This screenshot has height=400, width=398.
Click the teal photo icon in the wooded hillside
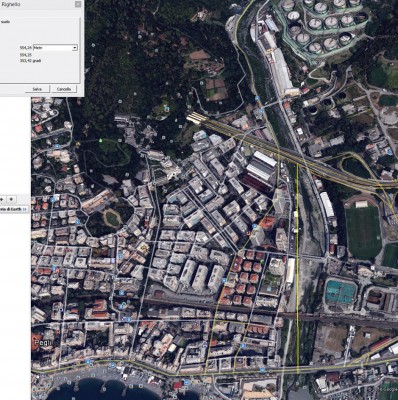166,109
